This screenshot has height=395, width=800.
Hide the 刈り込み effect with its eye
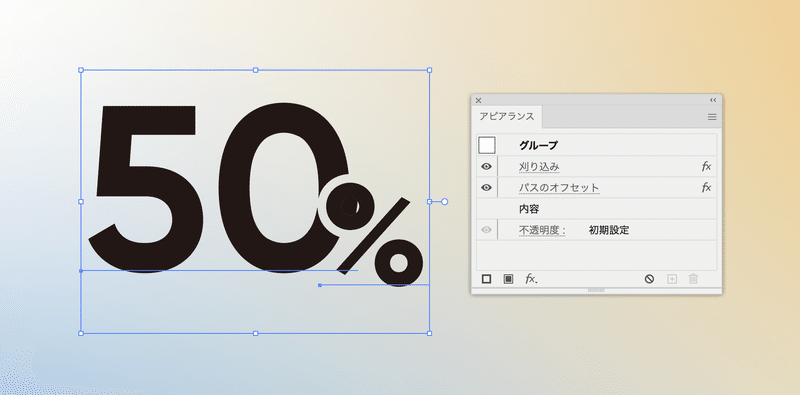(487, 166)
